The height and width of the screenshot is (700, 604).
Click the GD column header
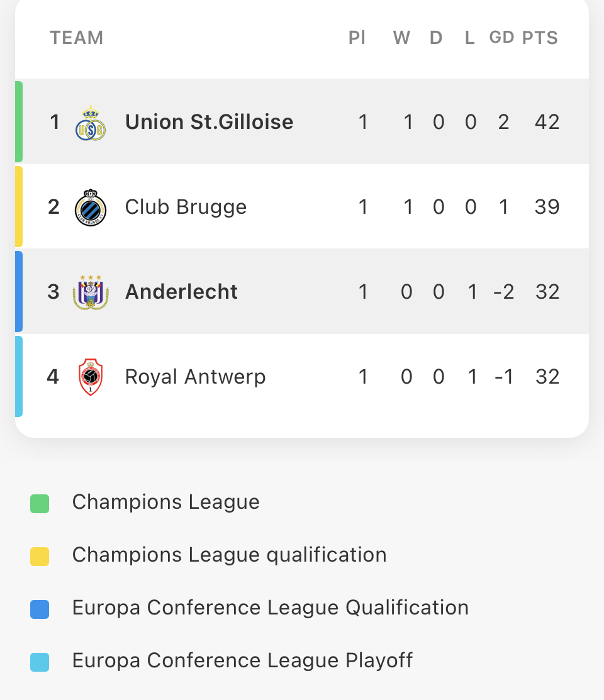pos(501,38)
